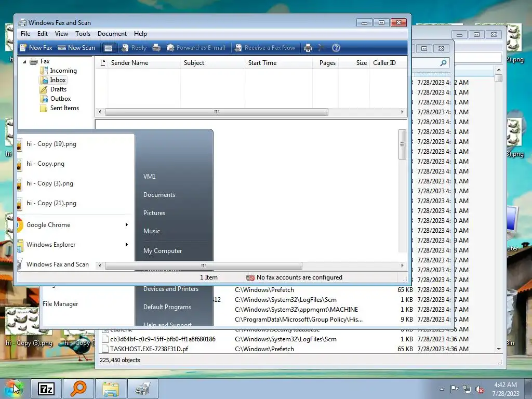This screenshot has width=532, height=399.
Task: Click the Windows Start orb
Action: (14, 389)
